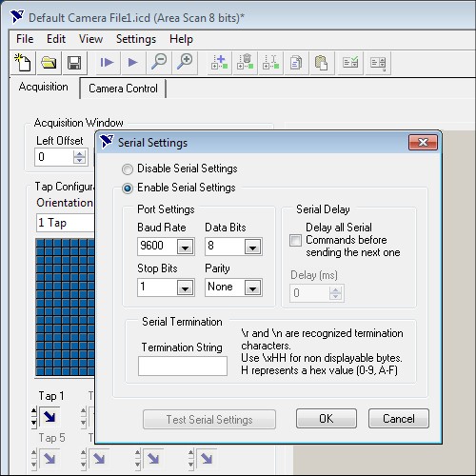Select Disable Serial Settings radio button
This screenshot has width=476, height=476.
coord(128,169)
